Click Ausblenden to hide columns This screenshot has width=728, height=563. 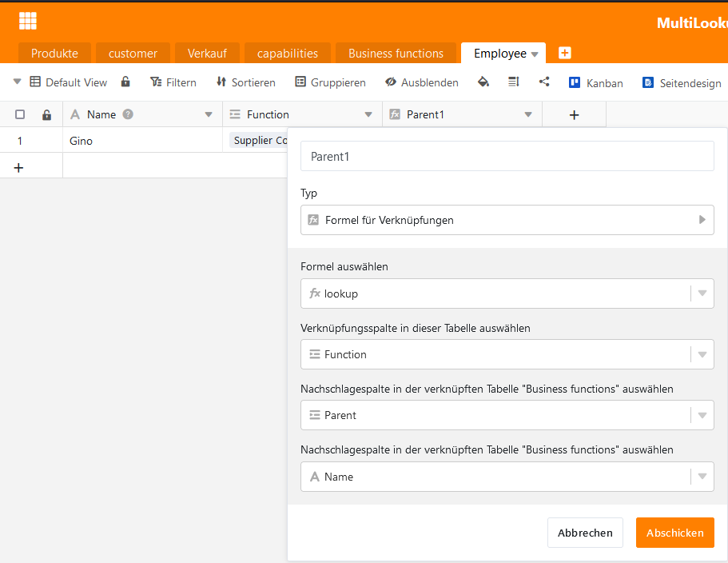pos(422,82)
